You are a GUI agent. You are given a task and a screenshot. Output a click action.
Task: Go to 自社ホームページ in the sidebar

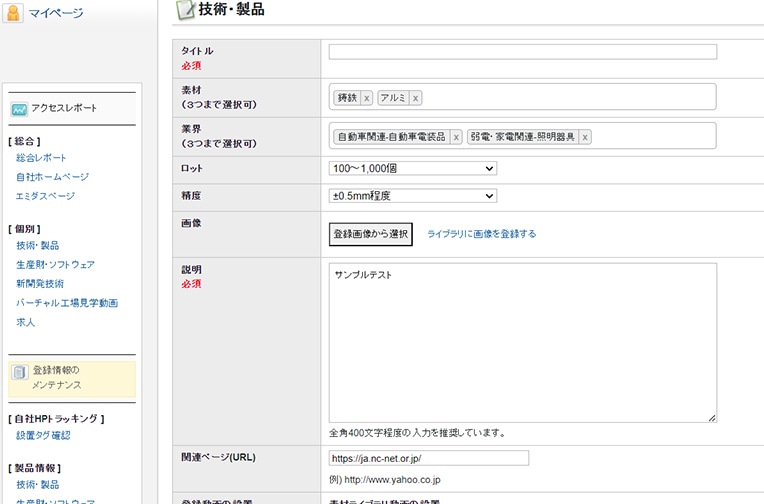52,177
